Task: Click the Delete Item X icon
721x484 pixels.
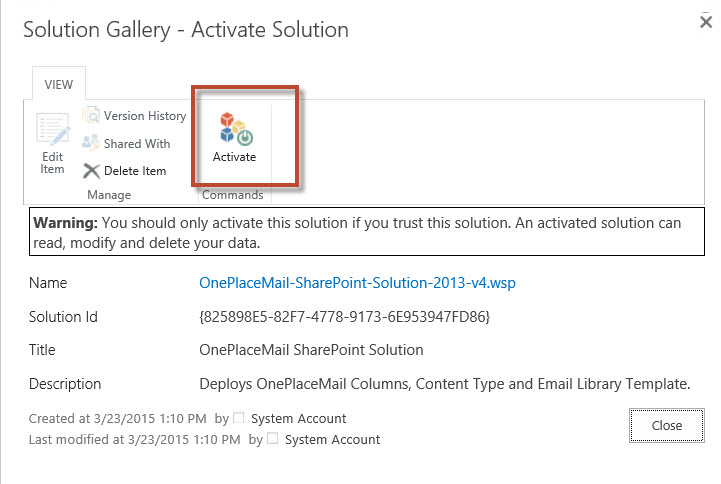Action: tap(91, 171)
